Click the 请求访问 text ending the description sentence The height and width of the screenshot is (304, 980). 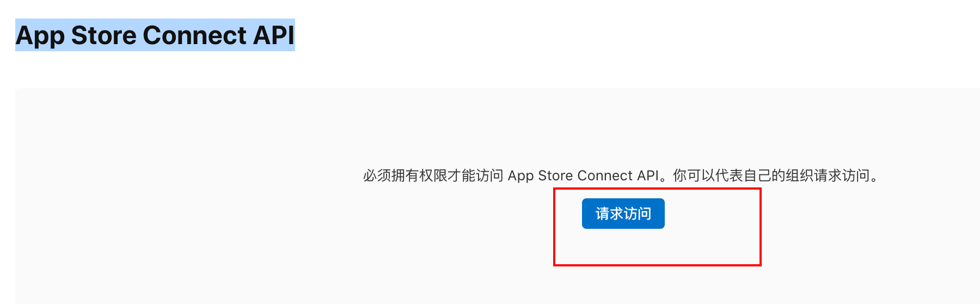(x=842, y=175)
